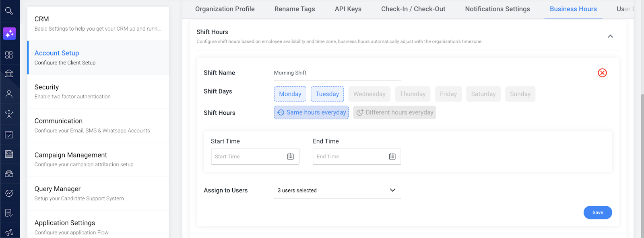Open the dashboard grid icon in sidebar
Image resolution: width=644 pixels, height=238 pixels.
[9, 55]
